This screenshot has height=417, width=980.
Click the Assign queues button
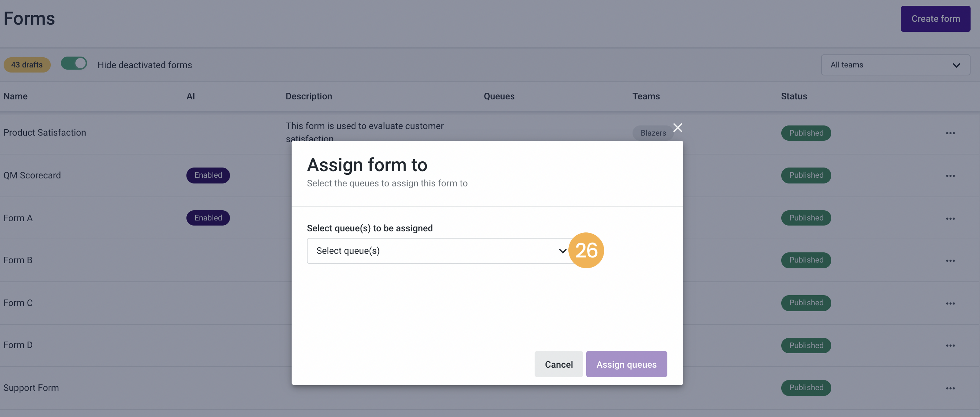(626, 364)
